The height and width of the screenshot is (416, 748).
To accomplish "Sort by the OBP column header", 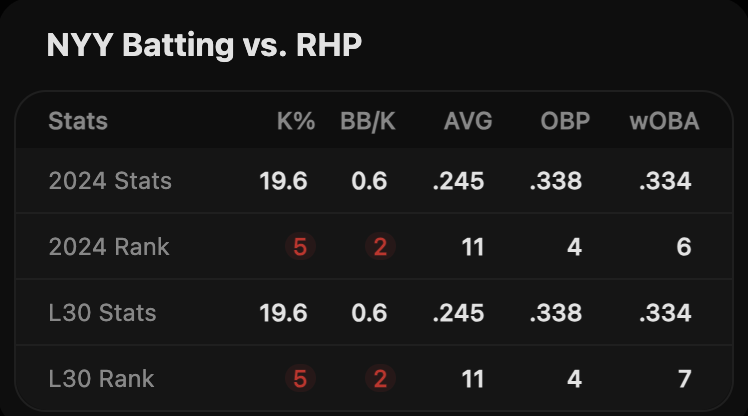I will (565, 121).
